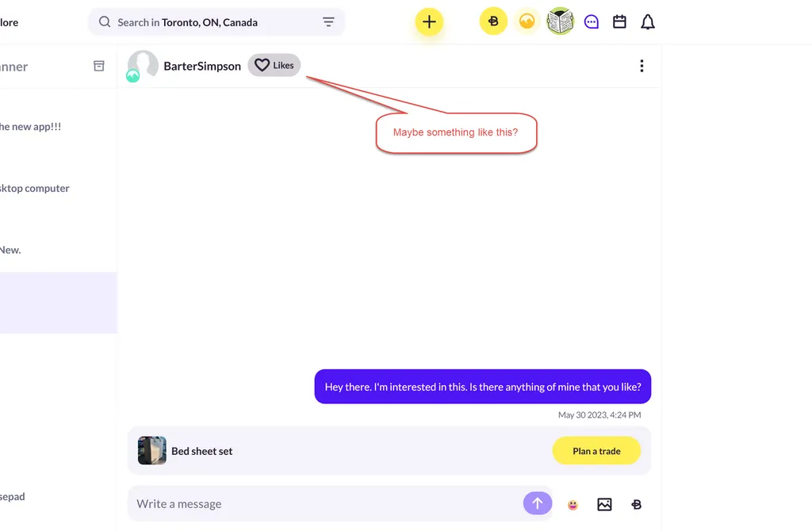Open the calendar icon in the top bar
Image resolution: width=812 pixels, height=531 pixels.
point(619,21)
